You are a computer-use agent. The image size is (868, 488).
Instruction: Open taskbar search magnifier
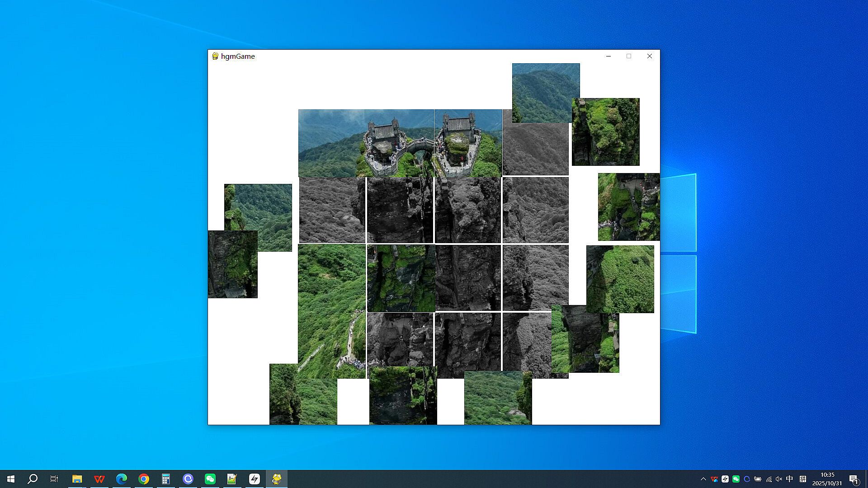pos(33,479)
